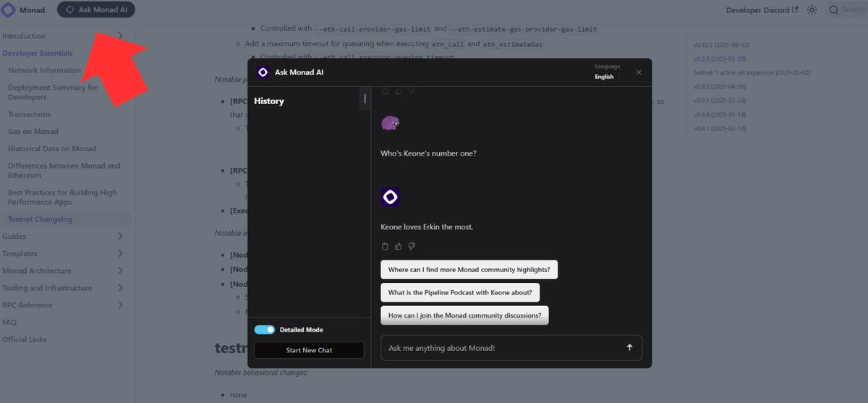This screenshot has height=403, width=868.
Task: Click the RPC Reference sidebar label
Action: pos(27,305)
